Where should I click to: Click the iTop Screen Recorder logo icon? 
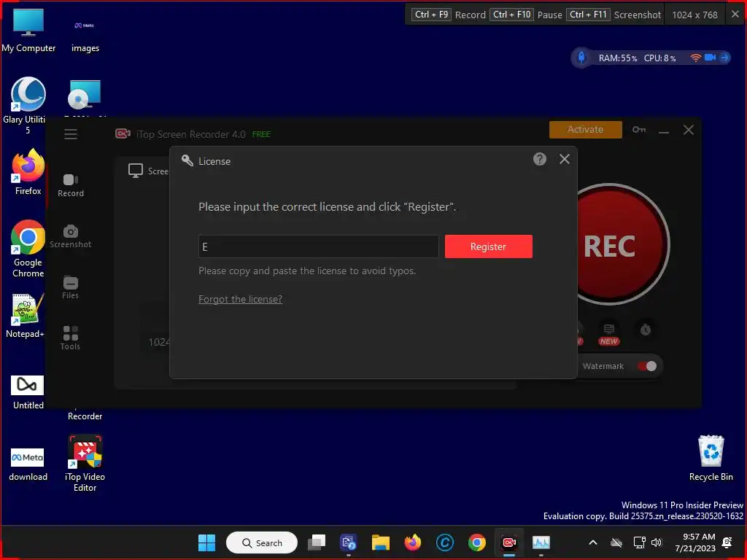tap(123, 134)
